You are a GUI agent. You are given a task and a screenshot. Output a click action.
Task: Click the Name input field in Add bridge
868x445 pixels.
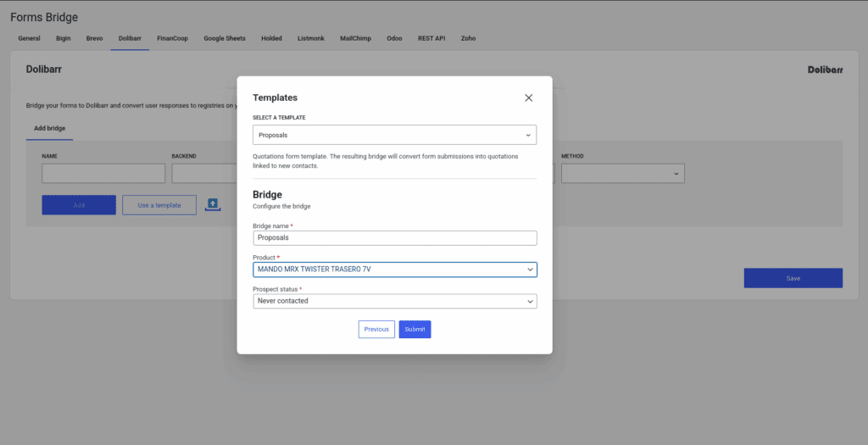click(103, 173)
